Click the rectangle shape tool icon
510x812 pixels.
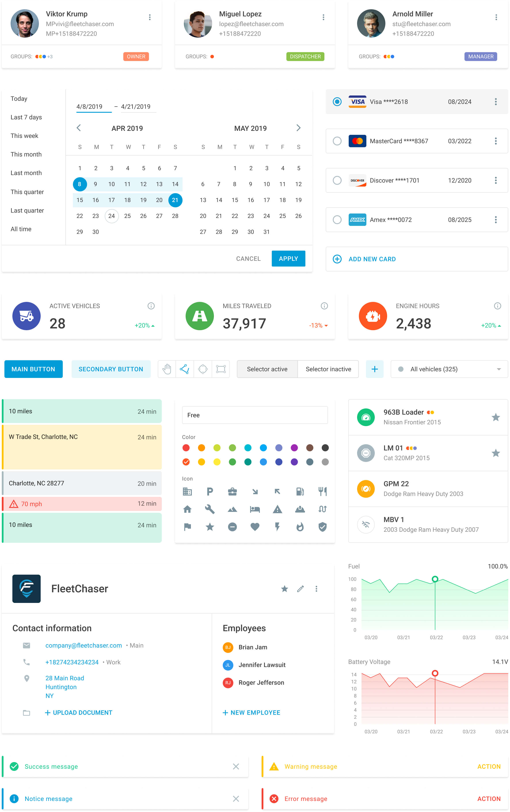221,369
